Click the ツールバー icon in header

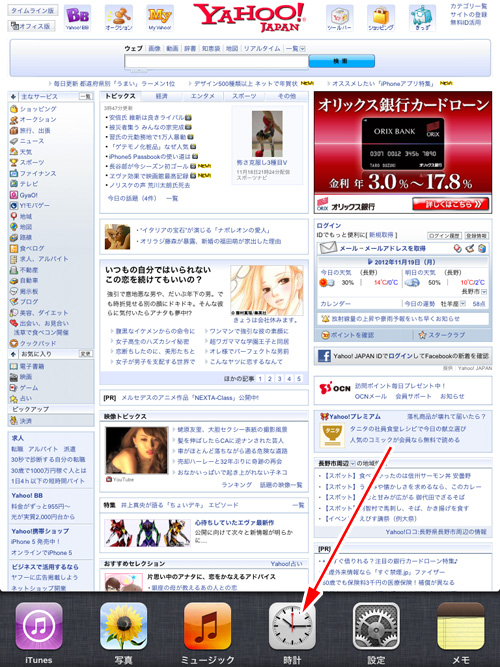pos(339,18)
